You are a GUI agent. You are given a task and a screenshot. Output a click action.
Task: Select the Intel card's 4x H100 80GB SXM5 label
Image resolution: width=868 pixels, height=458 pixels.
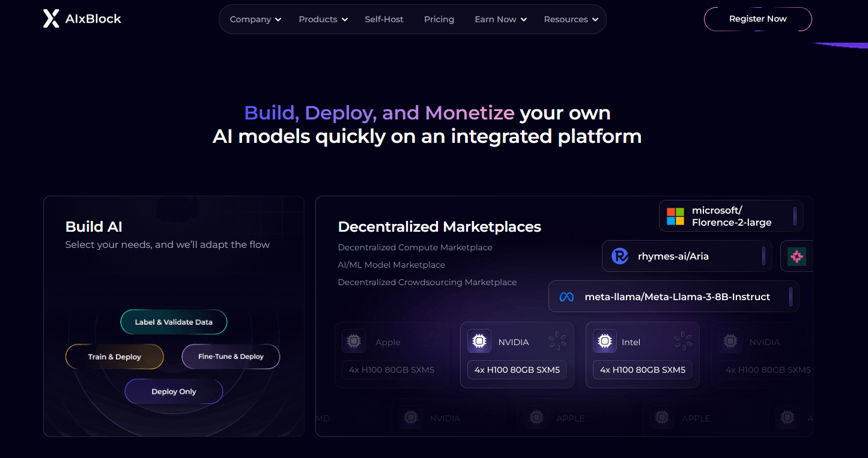point(642,370)
